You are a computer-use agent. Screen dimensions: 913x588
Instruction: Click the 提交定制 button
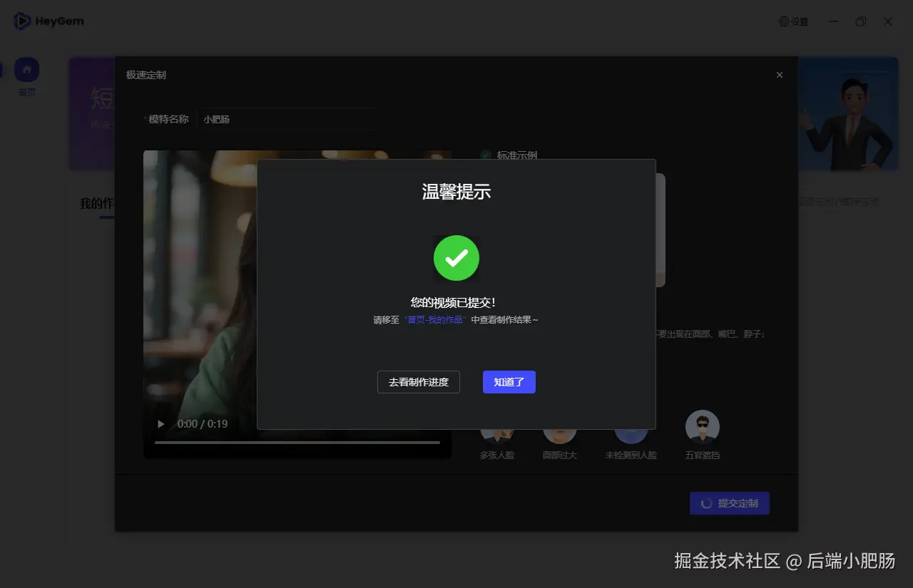pos(730,503)
